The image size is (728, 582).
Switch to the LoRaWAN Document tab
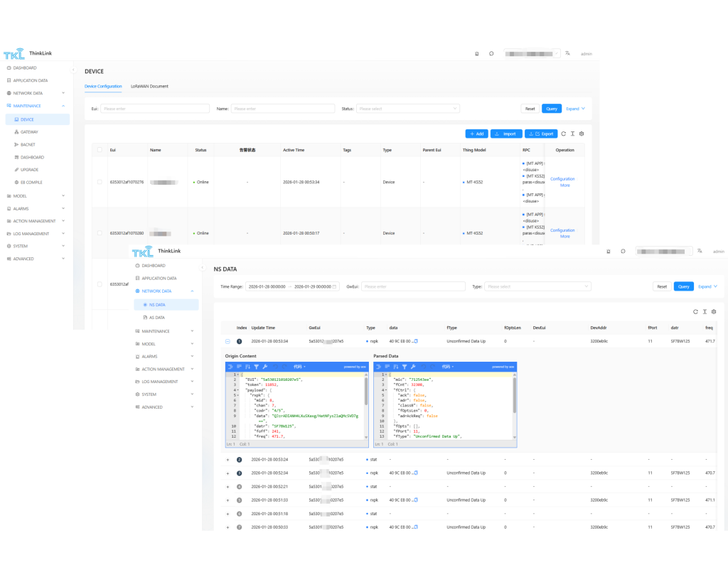(149, 86)
